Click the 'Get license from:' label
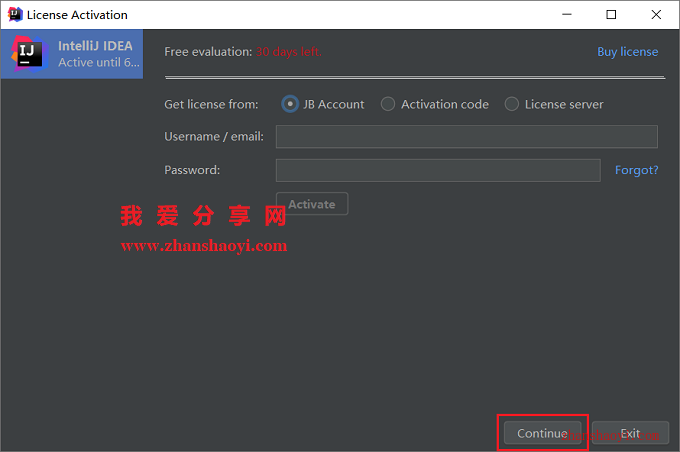 pos(211,104)
